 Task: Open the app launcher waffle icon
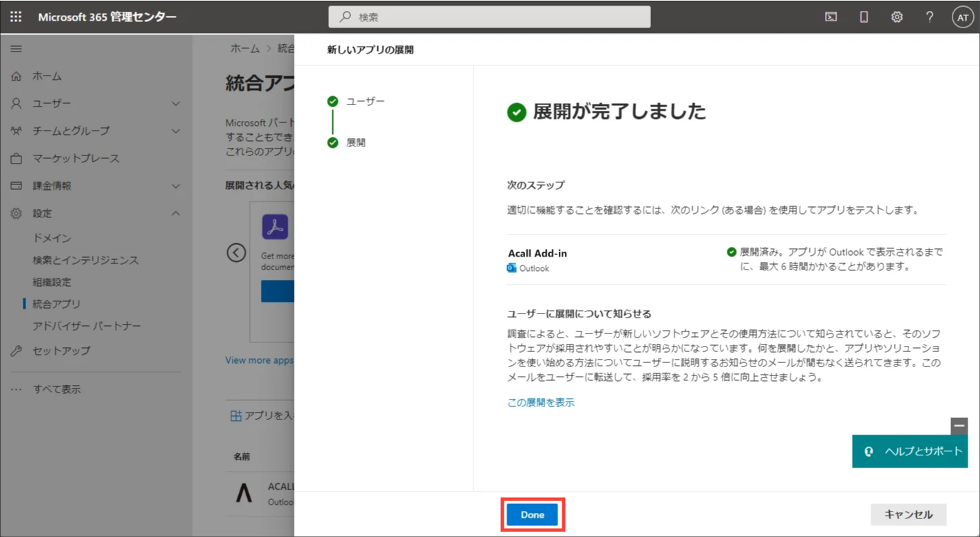point(16,17)
